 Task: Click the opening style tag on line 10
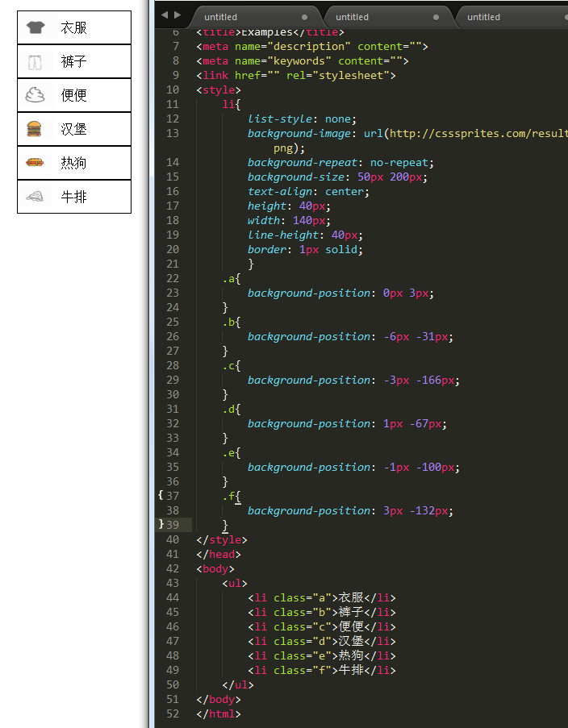click(219, 89)
